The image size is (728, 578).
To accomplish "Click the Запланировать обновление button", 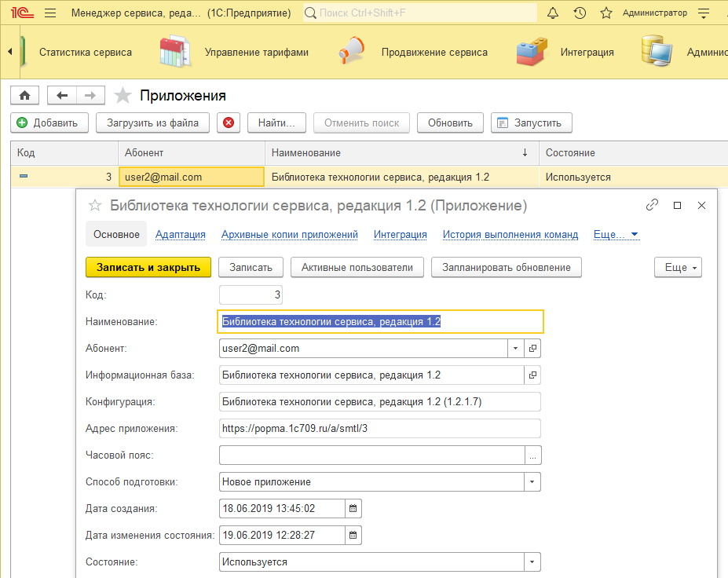I will coord(506,268).
